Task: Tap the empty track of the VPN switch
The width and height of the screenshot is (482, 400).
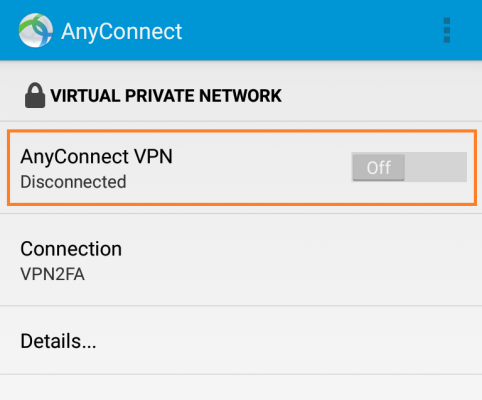Action: click(436, 167)
